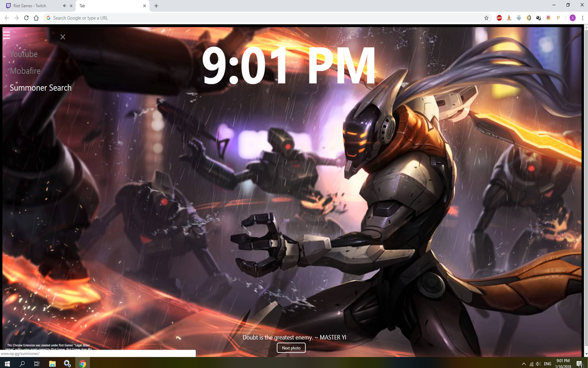Open the gears settings app on taskbar

coord(67,363)
